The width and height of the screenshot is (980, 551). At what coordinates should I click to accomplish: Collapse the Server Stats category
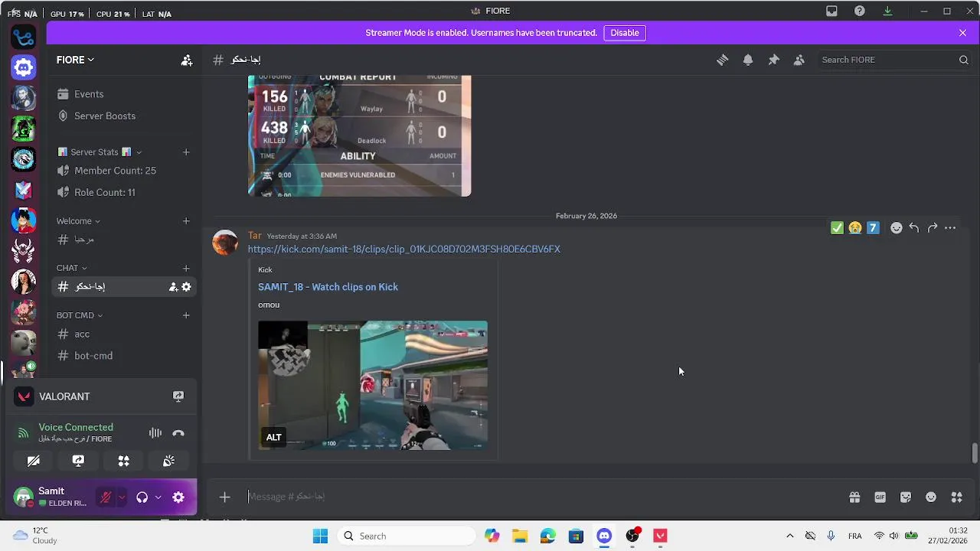(100, 152)
